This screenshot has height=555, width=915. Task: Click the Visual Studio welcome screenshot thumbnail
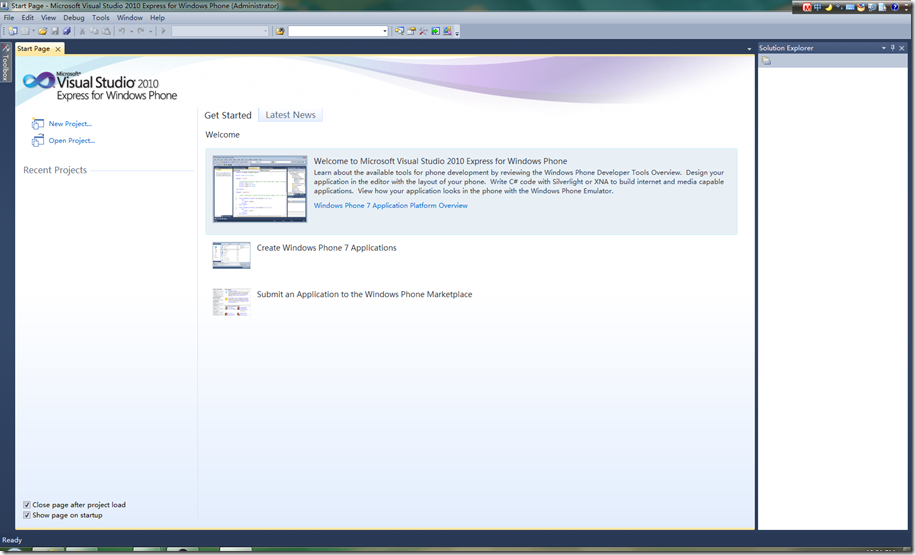tap(260, 189)
